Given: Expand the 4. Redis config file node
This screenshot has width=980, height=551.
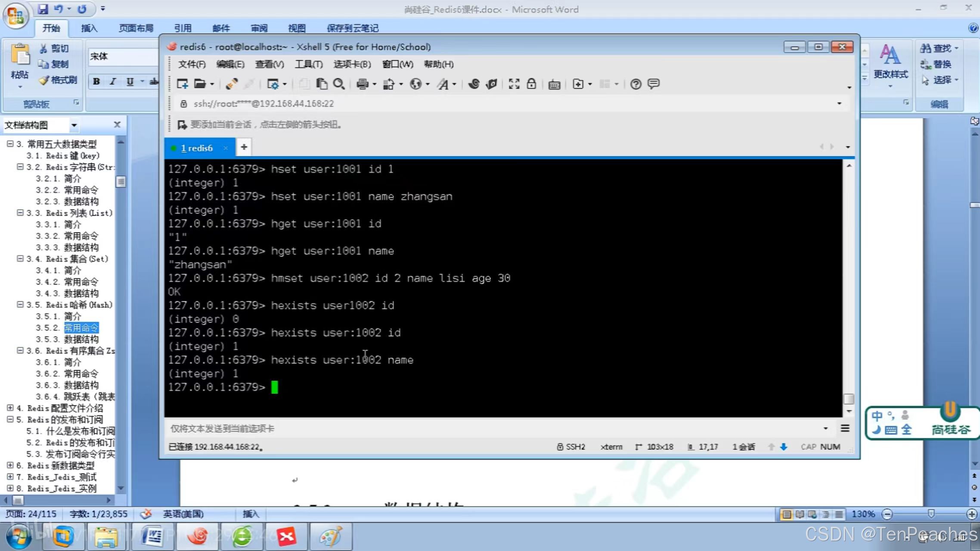Looking at the screenshot, I should 10,408.
